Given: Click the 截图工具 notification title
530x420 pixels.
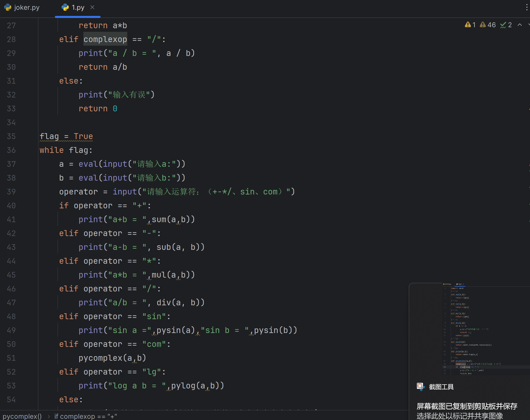Looking at the screenshot, I should 441,387.
